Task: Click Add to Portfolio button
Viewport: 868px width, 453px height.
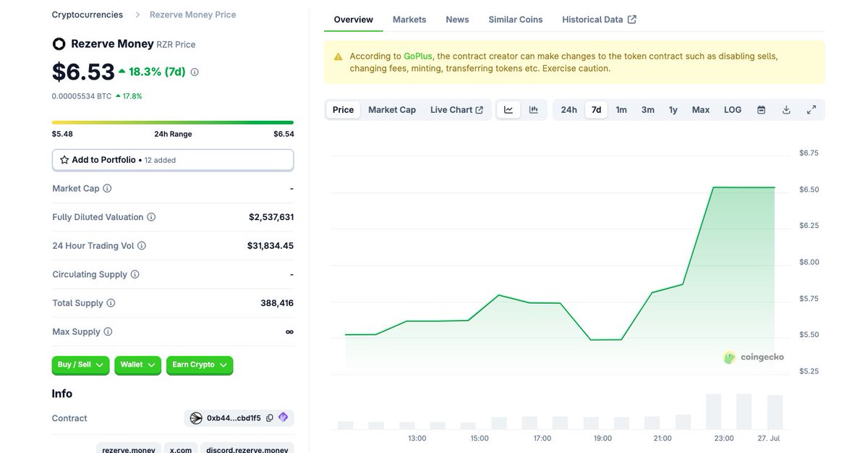Action: click(173, 160)
